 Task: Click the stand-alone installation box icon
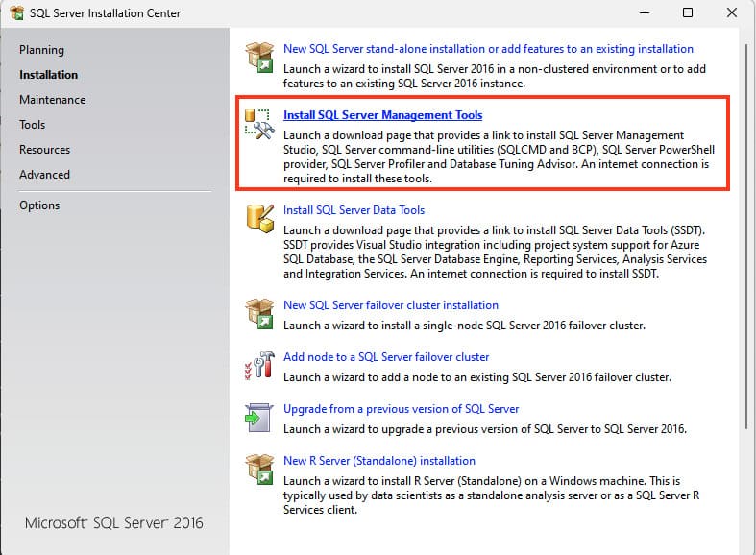tap(259, 57)
